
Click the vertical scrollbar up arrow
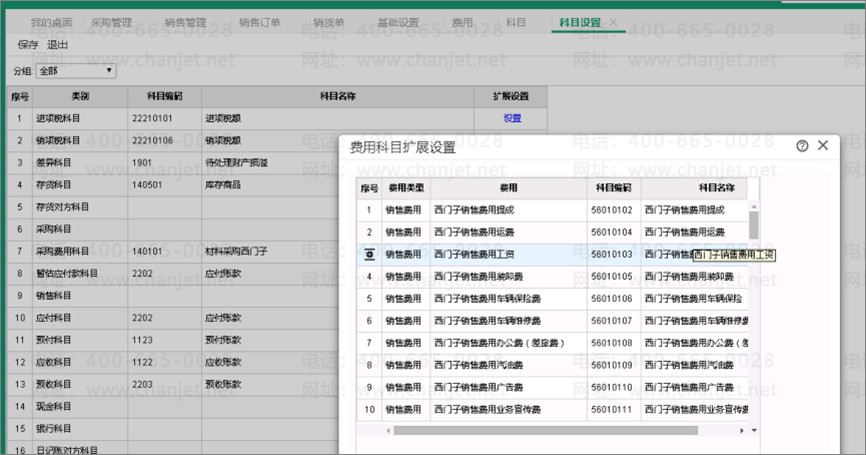pos(753,186)
